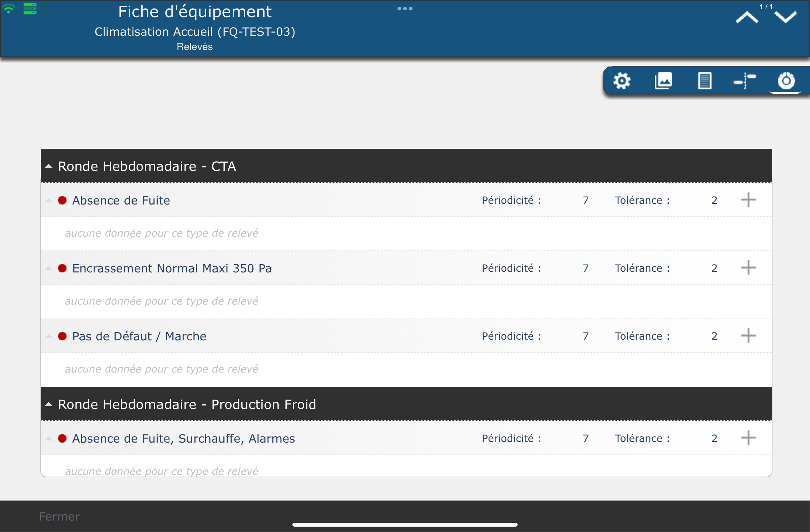This screenshot has width=810, height=532.
Task: Open the photo gallery tab
Action: pyautogui.click(x=663, y=81)
